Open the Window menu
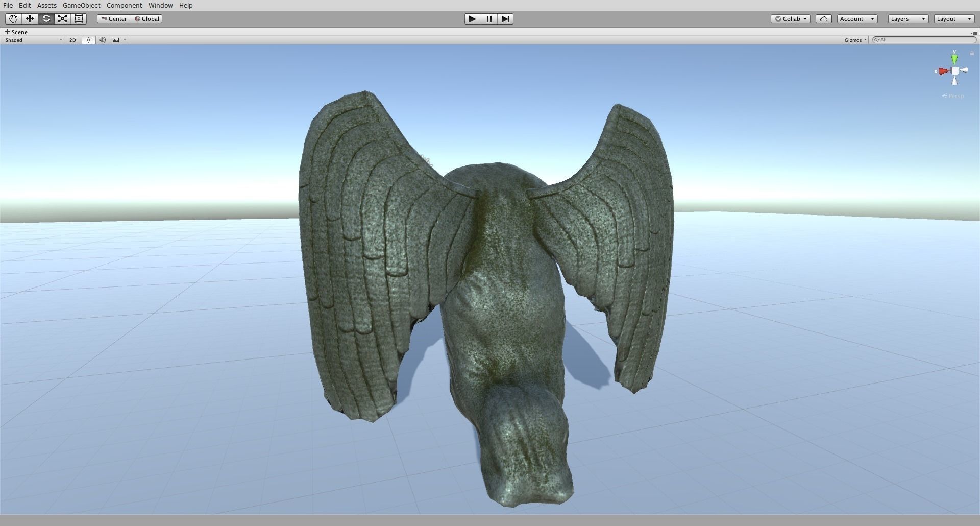The width and height of the screenshot is (980, 526). [160, 5]
